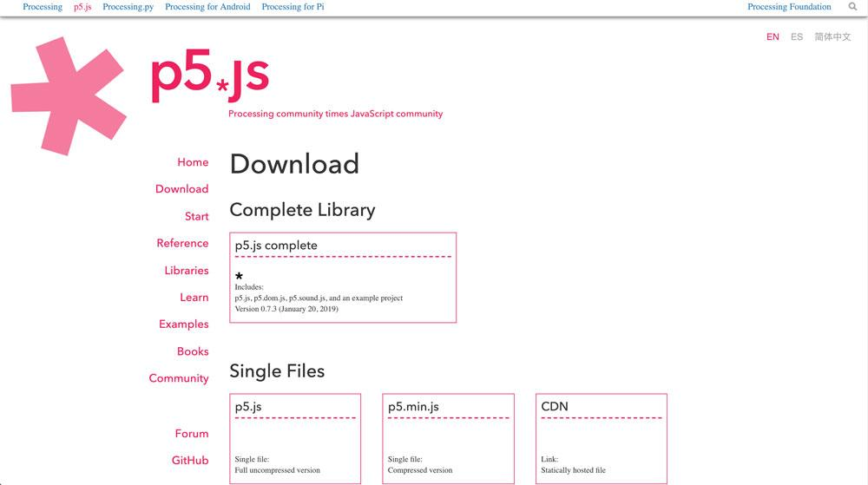Open Examples in sidebar
The height and width of the screenshot is (485, 868).
183,324
